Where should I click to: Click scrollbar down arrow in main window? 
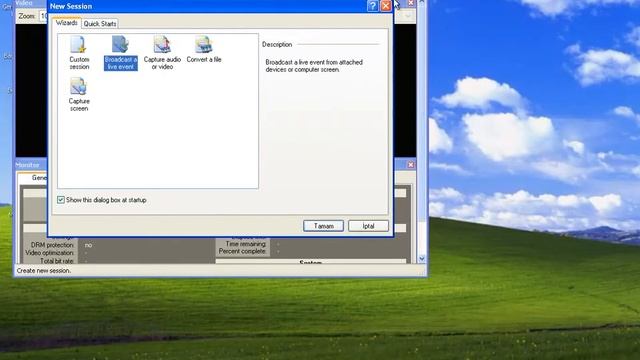422,258
